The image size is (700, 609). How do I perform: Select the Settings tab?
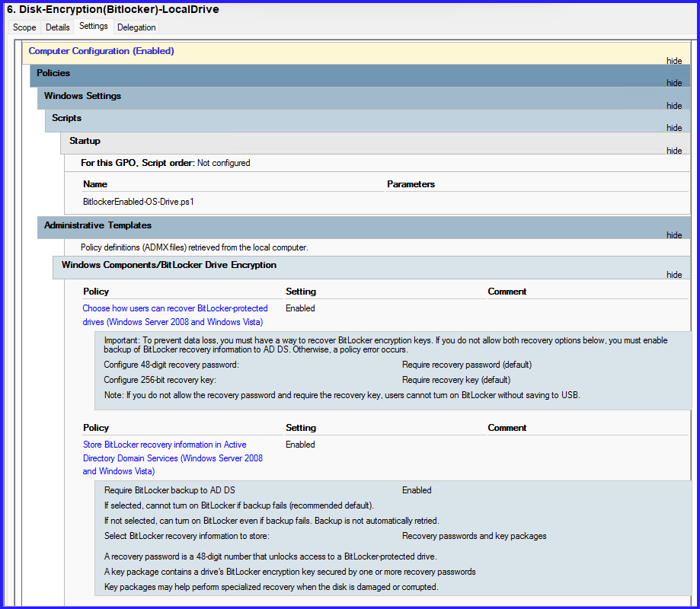point(94,27)
